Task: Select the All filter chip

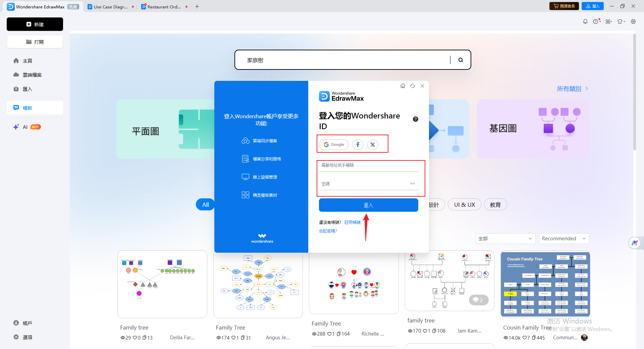Action: point(205,205)
